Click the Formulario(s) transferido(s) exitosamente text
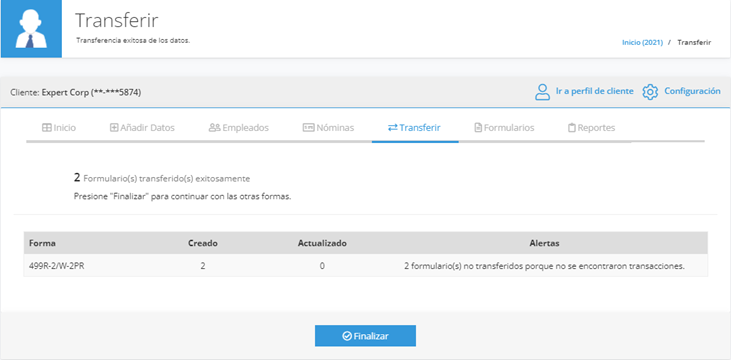The width and height of the screenshot is (731, 360). 162,178
